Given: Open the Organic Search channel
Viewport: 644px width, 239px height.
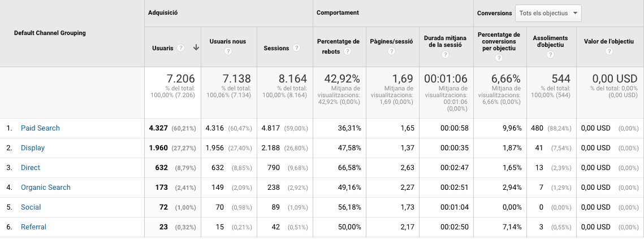Looking at the screenshot, I should (x=45, y=188).
